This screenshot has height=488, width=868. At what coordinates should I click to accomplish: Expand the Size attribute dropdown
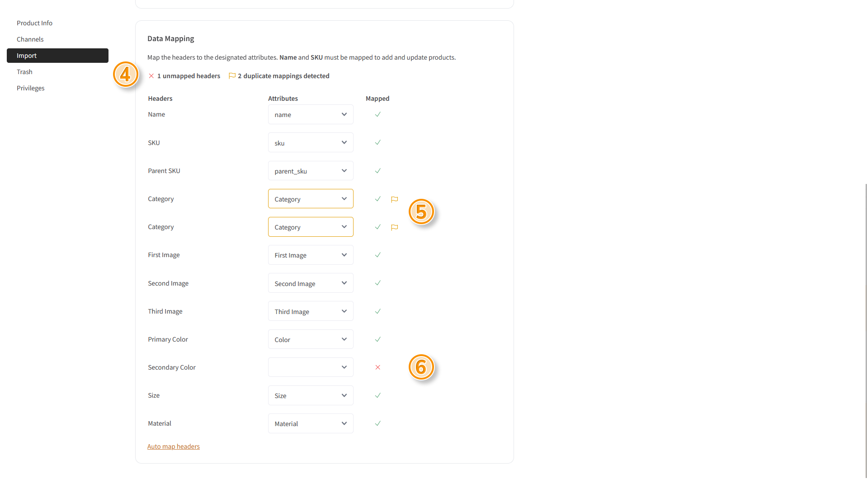click(x=311, y=395)
